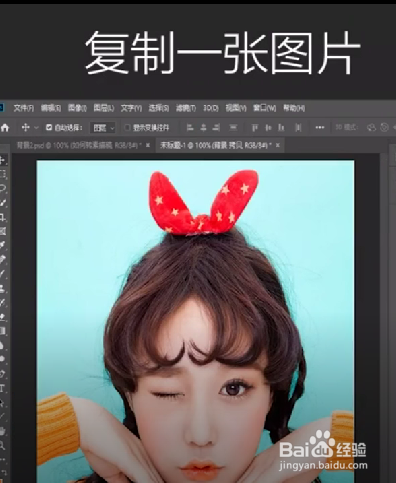
Task: Select the Gradient tool
Action: click(x=2, y=331)
